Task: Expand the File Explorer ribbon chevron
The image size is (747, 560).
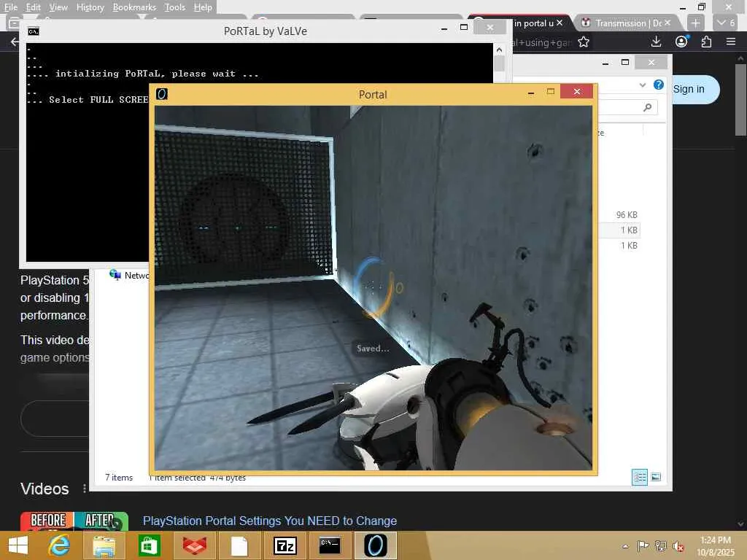Action: [x=642, y=85]
